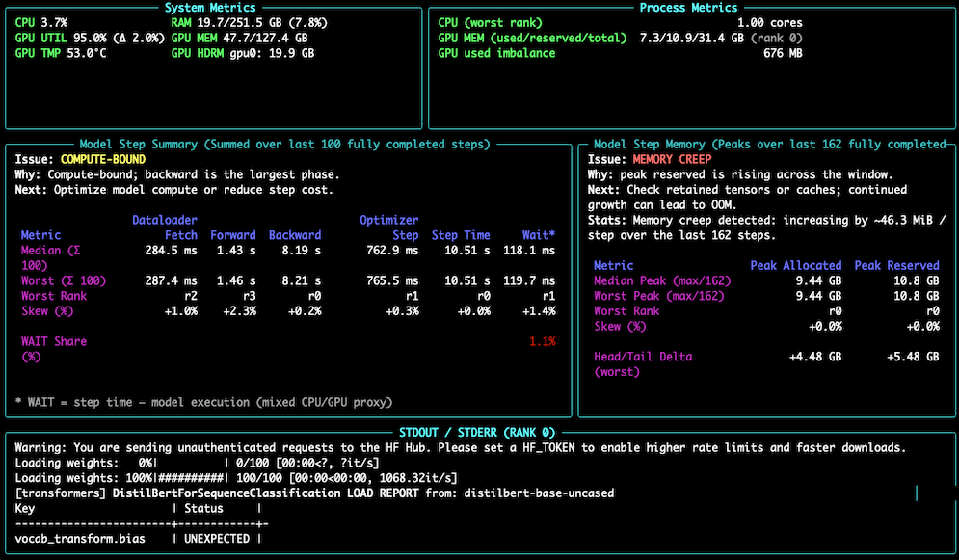Select the forward skew +2.3% cell

coord(239,311)
